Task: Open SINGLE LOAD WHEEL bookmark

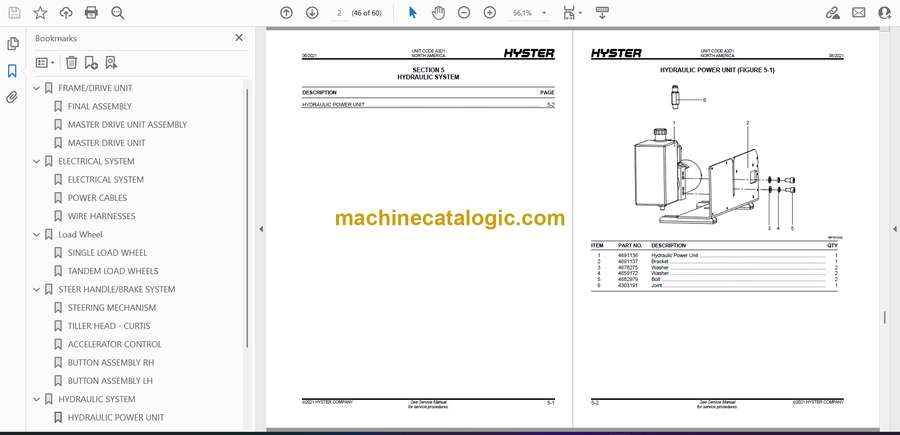Action: [107, 253]
